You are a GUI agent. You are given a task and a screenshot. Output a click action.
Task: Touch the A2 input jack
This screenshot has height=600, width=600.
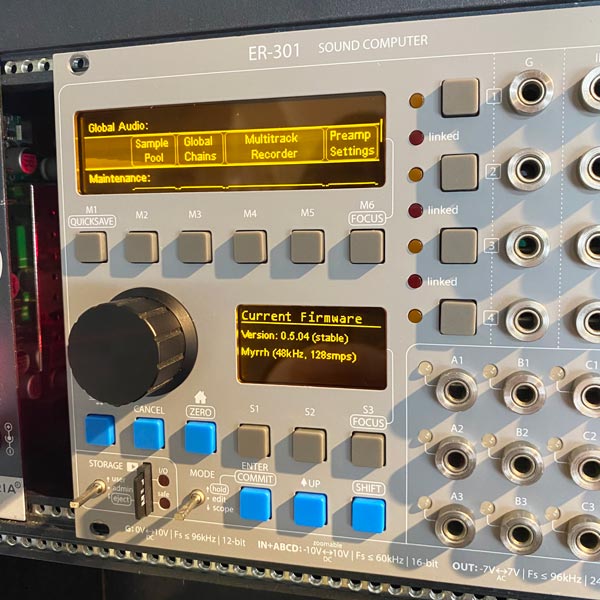[455, 458]
